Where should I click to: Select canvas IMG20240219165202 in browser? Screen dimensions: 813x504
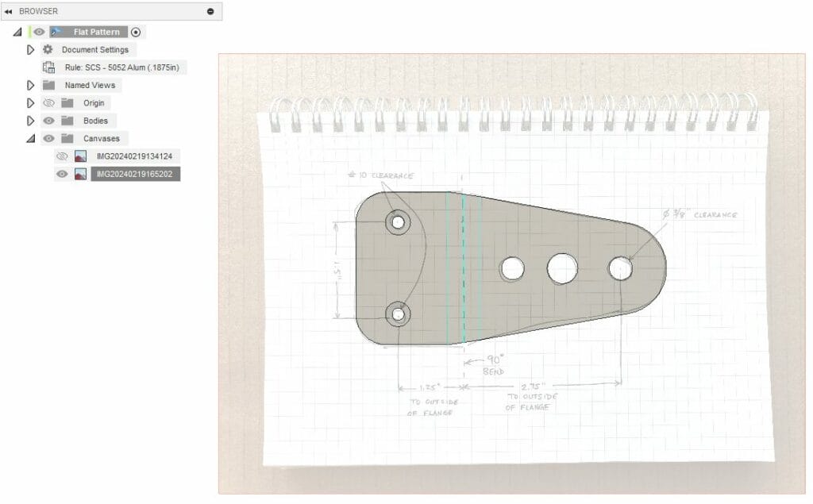pyautogui.click(x=134, y=174)
